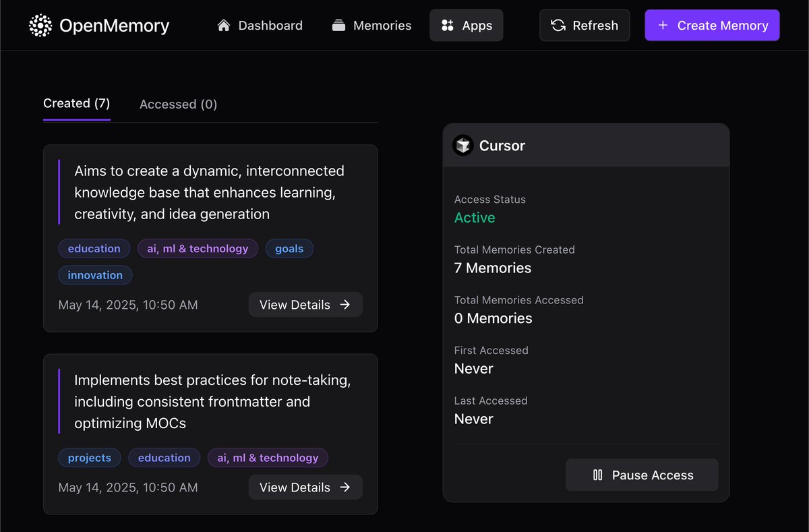
Task: Click the date on the knowledge base memory card
Action: point(128,305)
